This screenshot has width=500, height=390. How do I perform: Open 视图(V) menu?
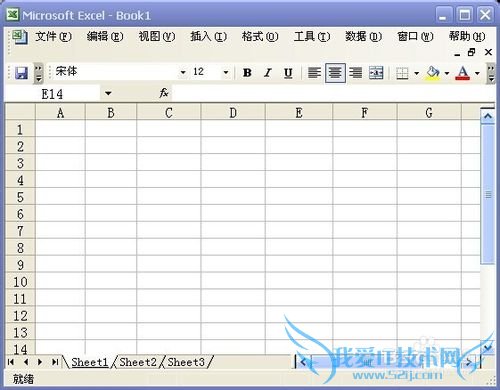pyautogui.click(x=157, y=36)
